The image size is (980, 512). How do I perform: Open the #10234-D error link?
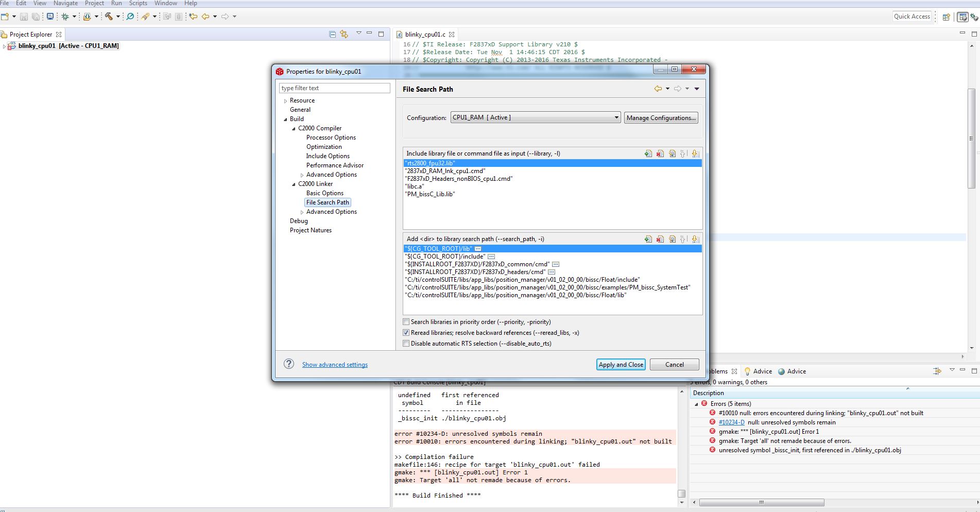click(731, 422)
